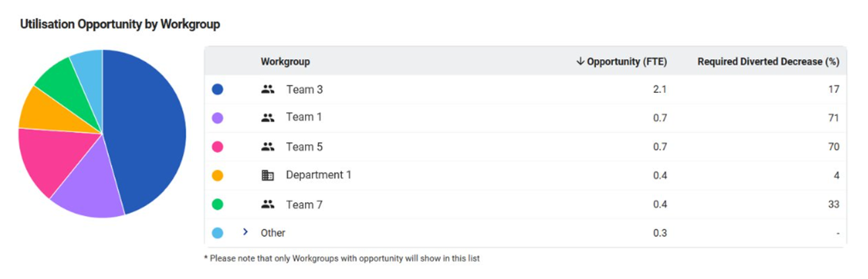Expand the Other row chevron
This screenshot has height=279, width=868.
pos(245,232)
